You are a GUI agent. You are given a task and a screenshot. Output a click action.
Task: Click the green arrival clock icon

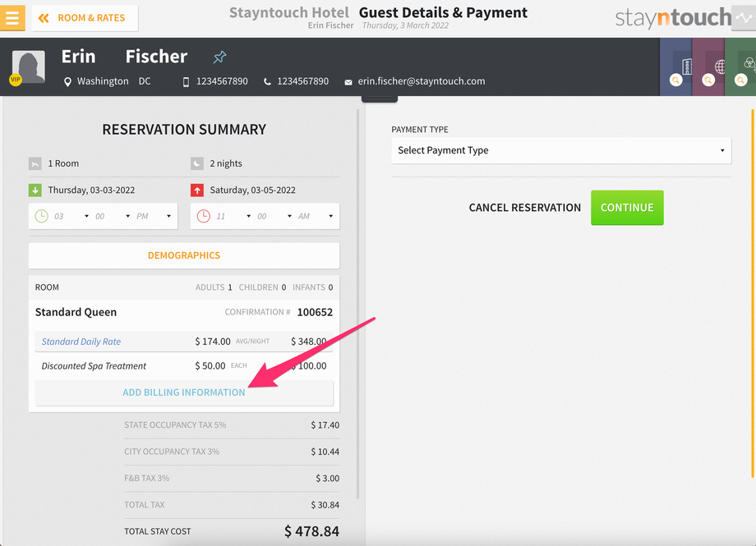coord(41,216)
